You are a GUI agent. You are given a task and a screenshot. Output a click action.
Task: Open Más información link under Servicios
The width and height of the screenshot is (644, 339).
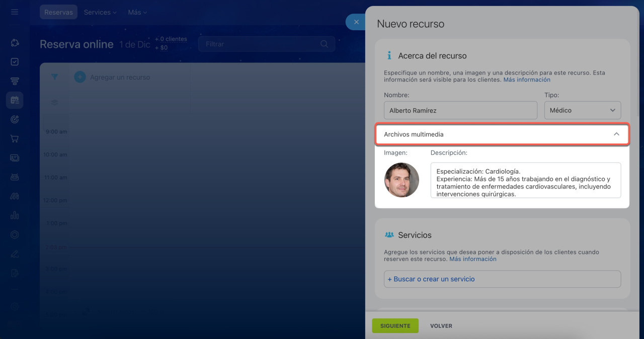[x=472, y=259]
